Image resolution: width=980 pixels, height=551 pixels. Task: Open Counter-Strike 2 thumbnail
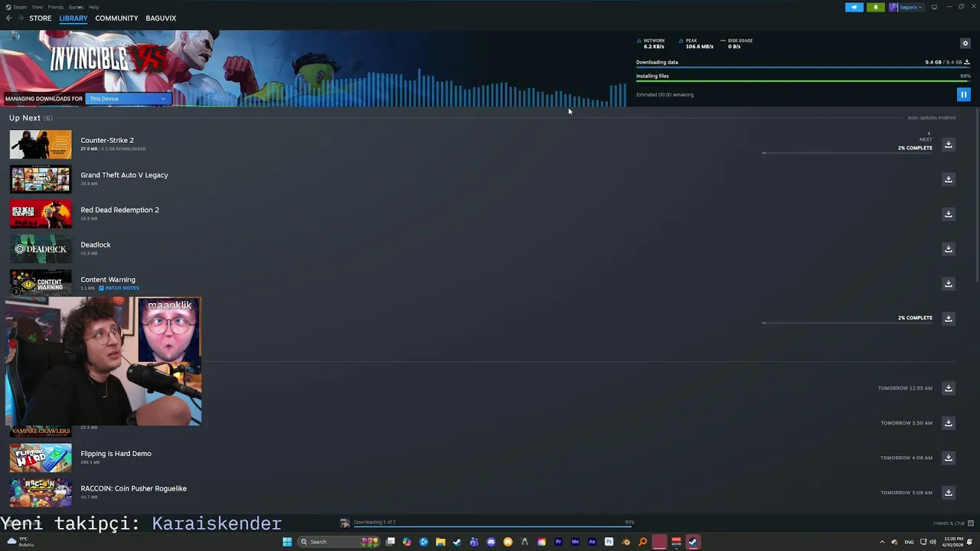pos(41,144)
